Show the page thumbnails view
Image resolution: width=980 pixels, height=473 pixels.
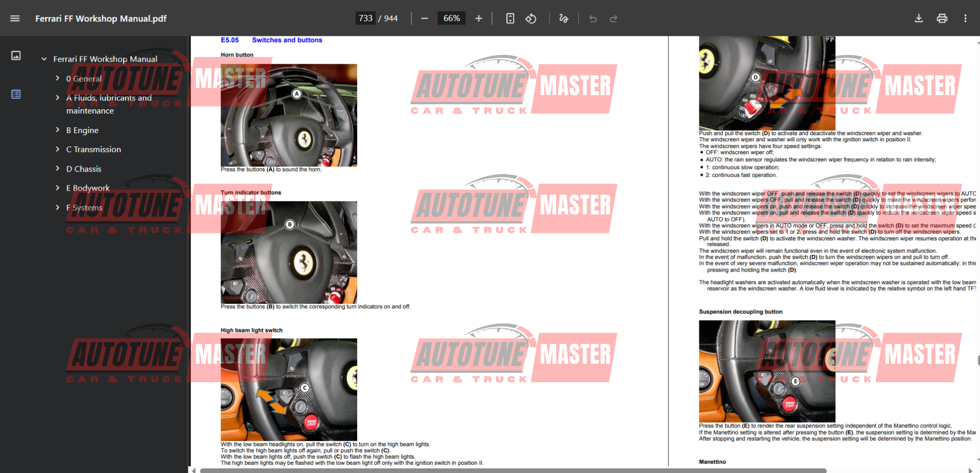16,55
